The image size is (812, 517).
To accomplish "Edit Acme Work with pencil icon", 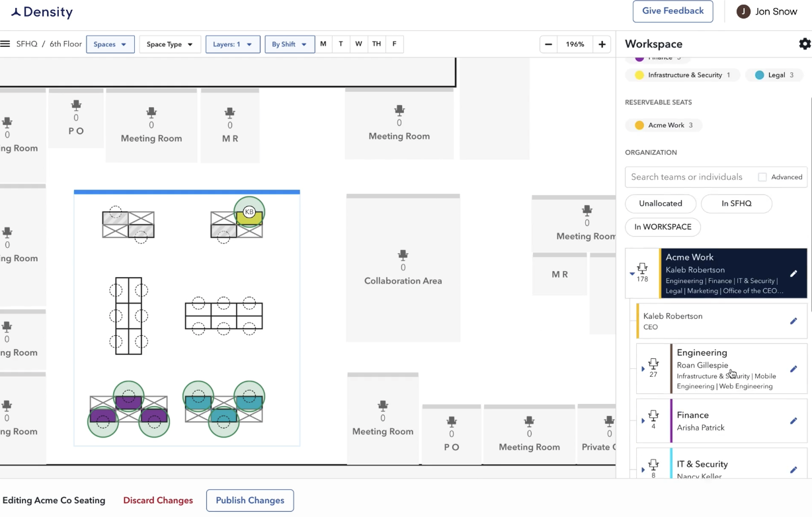I will pos(793,274).
